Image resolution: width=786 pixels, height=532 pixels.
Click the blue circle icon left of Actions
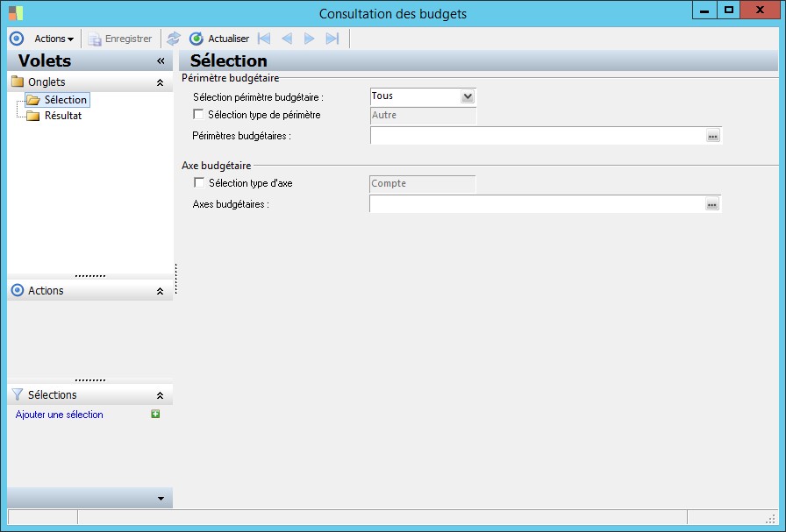pyautogui.click(x=17, y=39)
